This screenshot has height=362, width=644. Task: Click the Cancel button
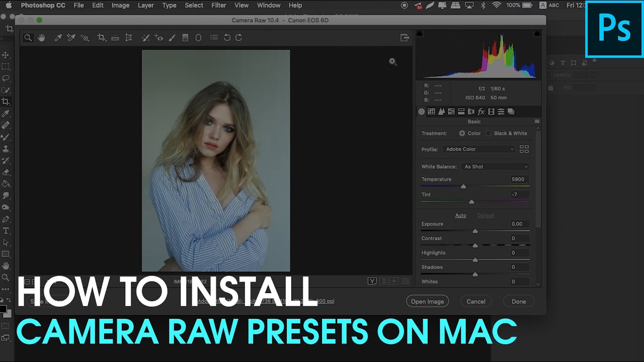click(476, 302)
